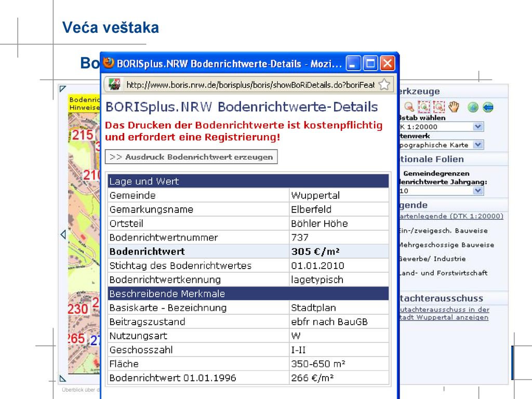Pan map with the lower-left corner arrow
Image resolution: width=532 pixels, height=399 pixels.
62,378
